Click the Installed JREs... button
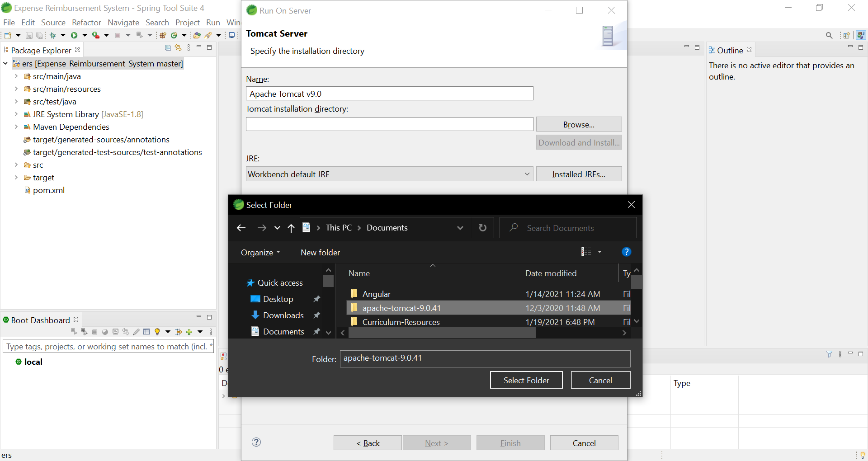 [579, 174]
